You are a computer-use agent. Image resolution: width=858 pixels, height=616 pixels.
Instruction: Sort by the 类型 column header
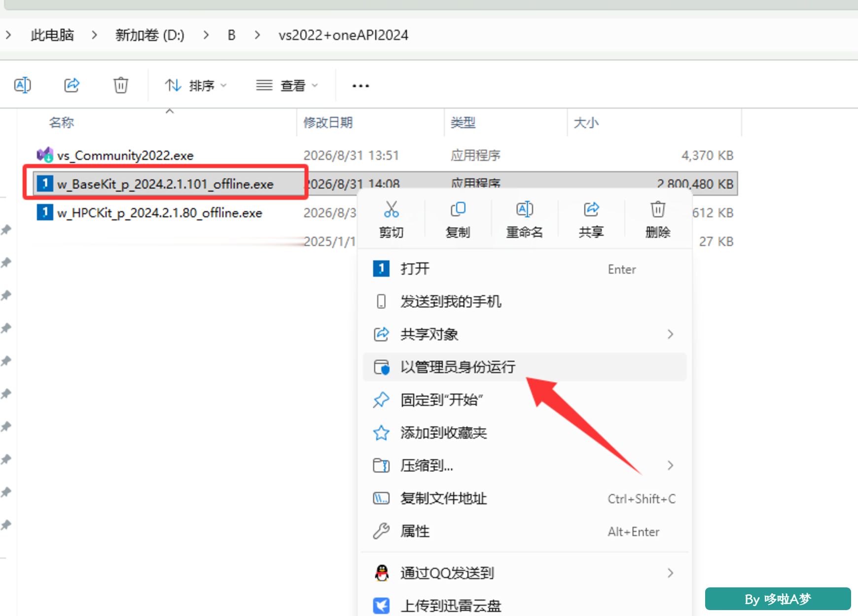tap(463, 122)
